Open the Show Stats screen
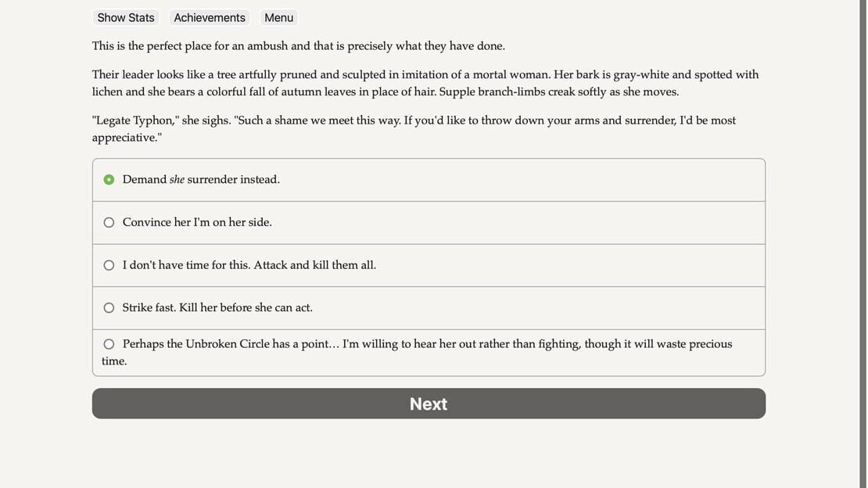Screen dimensions: 868x488 point(126,18)
